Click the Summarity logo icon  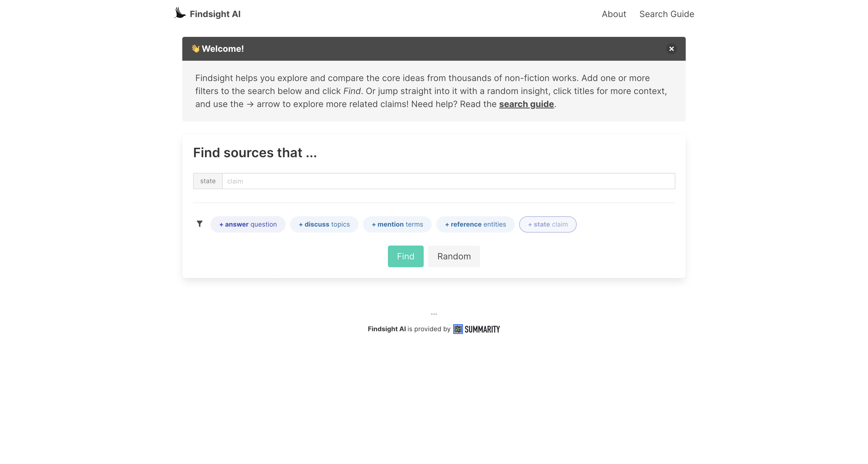tap(458, 329)
